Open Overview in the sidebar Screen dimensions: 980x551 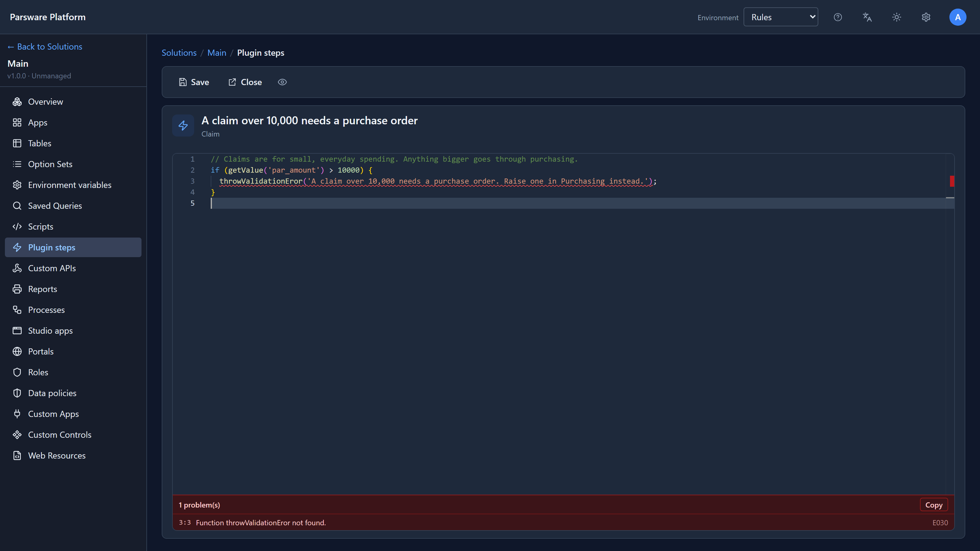tap(73, 102)
